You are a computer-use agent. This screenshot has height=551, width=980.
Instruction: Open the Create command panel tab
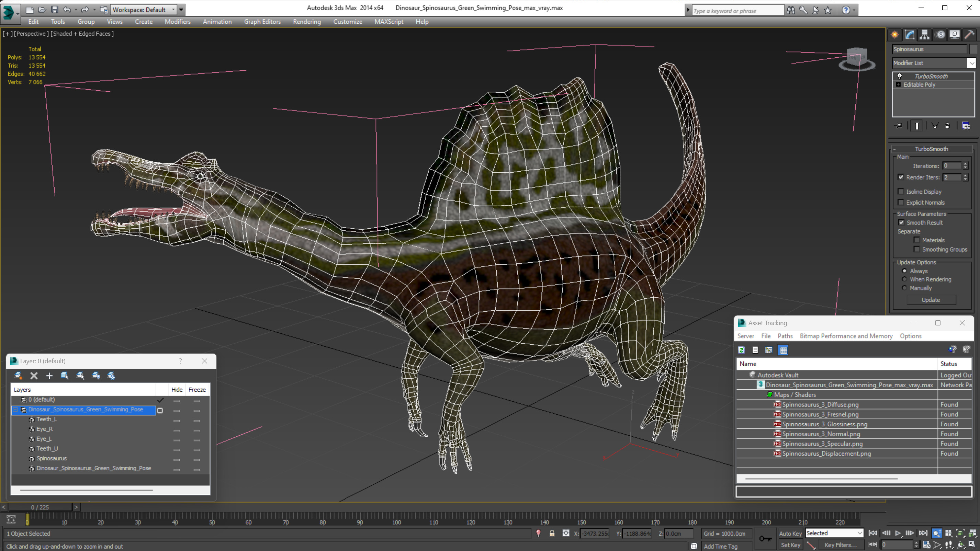pyautogui.click(x=895, y=35)
